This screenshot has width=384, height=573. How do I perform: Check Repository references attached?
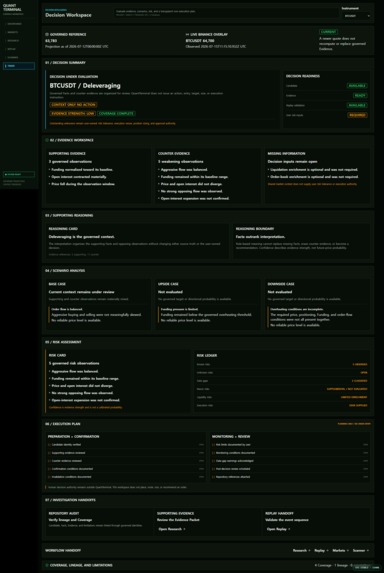point(214,477)
